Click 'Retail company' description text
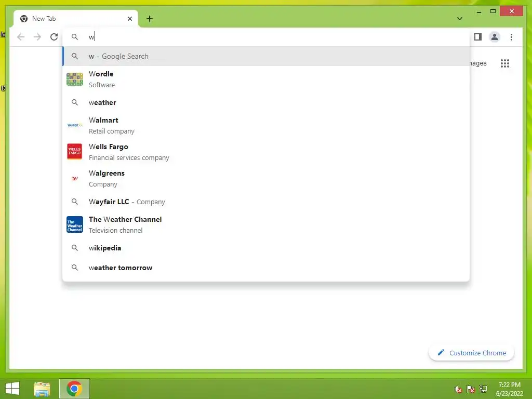 pos(112,131)
